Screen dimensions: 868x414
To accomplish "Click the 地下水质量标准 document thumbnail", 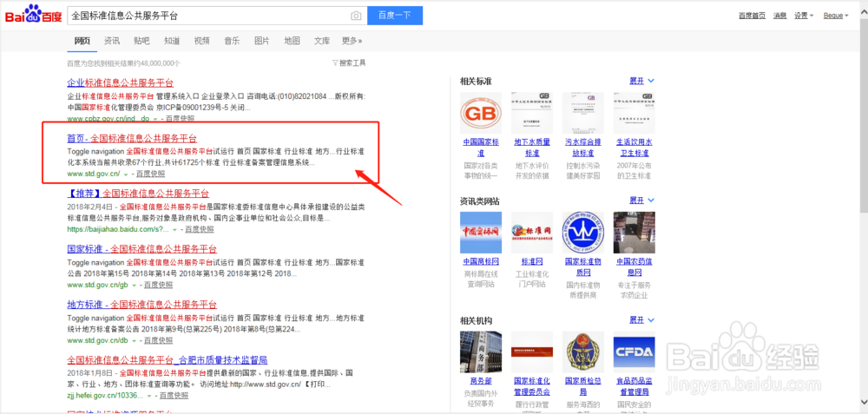I will [x=532, y=113].
